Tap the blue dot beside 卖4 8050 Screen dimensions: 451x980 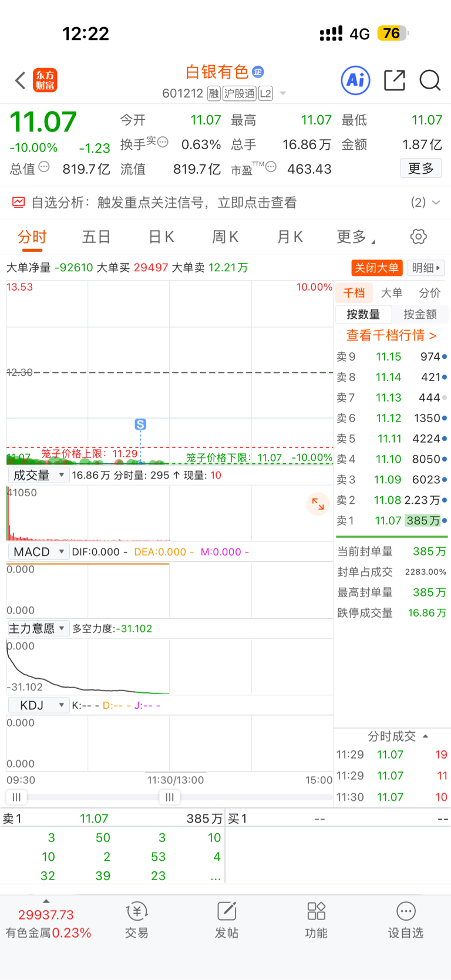(x=445, y=459)
